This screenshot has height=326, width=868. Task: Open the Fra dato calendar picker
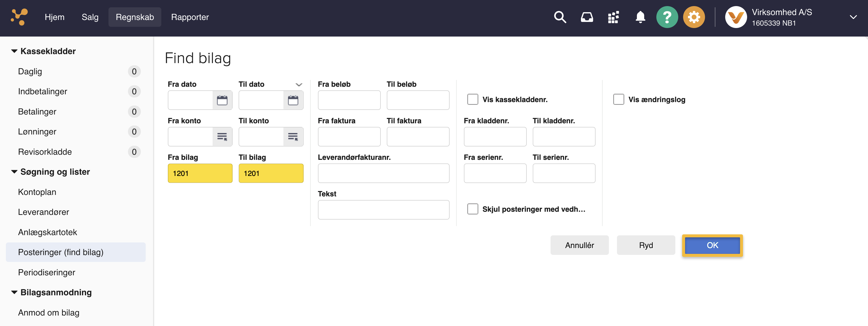pyautogui.click(x=222, y=100)
